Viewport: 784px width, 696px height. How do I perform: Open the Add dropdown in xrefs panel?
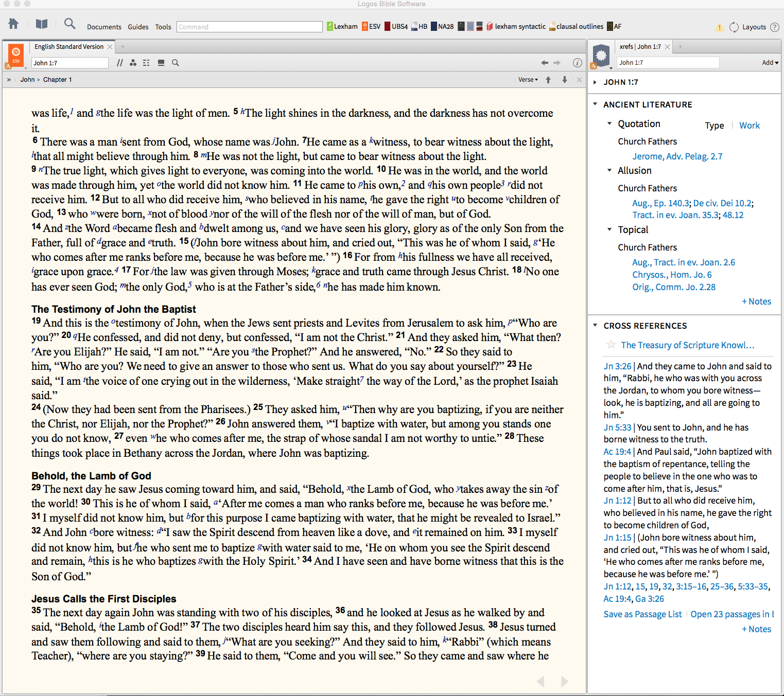pos(770,63)
